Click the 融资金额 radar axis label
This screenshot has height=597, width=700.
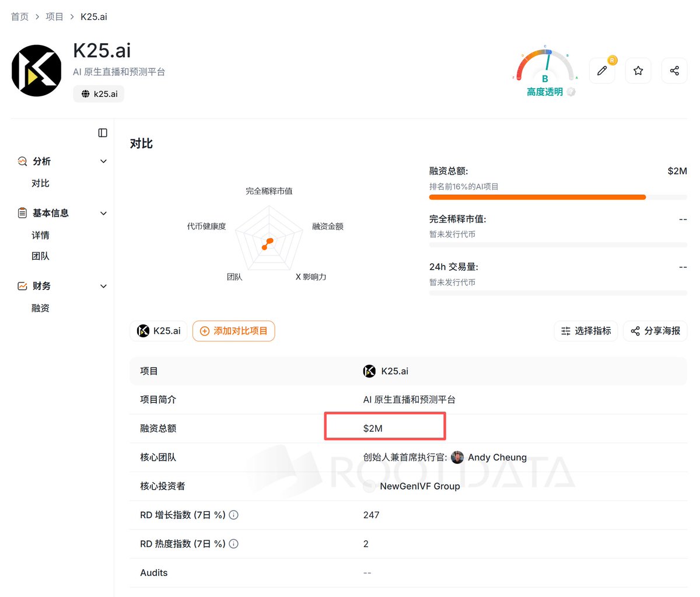[328, 226]
